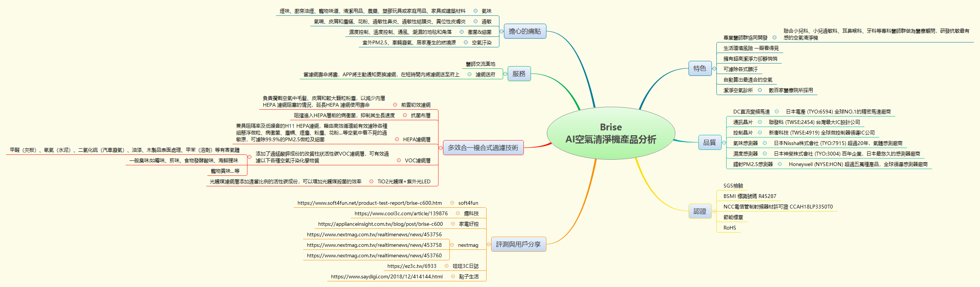The height and width of the screenshot is (287, 980).
Task: Collapse the toggle beside HEPA濾網層
Action: coord(397,139)
